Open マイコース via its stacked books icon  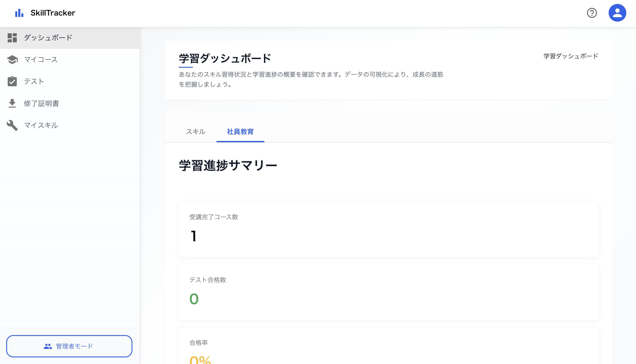(x=13, y=60)
